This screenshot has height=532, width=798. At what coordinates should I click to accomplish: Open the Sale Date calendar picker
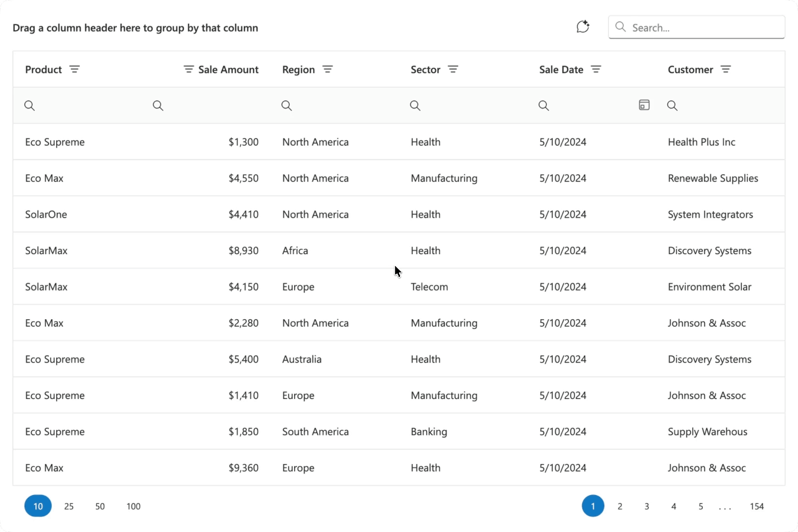pos(644,105)
